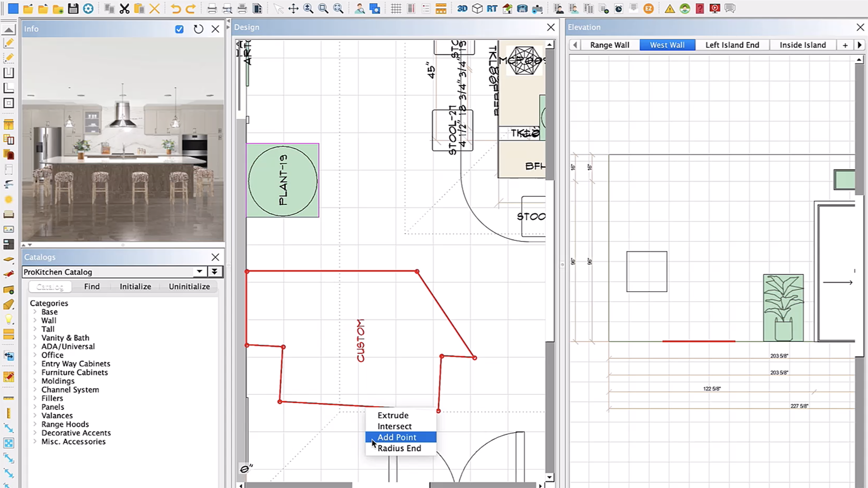Switch to the Inside Island elevation
Screen dimensions: 868x488
click(x=803, y=45)
